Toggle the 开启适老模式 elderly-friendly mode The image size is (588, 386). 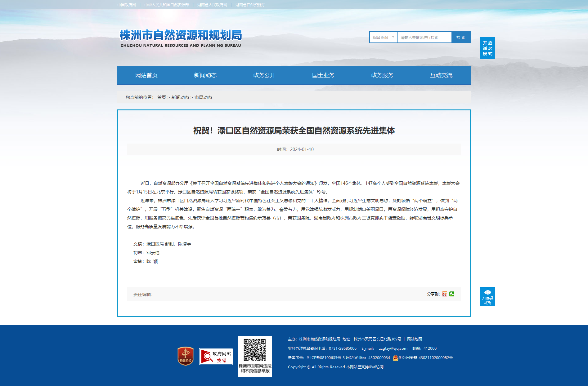(487, 48)
